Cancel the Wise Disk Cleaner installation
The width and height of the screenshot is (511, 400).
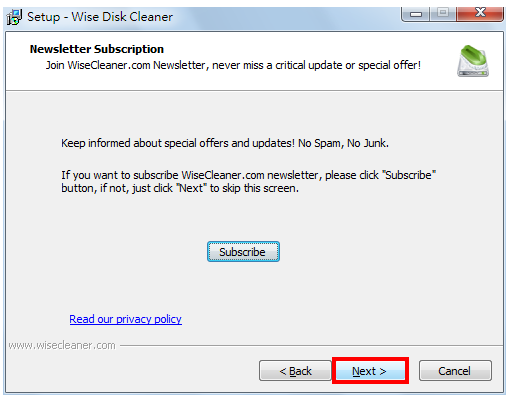coord(455,371)
